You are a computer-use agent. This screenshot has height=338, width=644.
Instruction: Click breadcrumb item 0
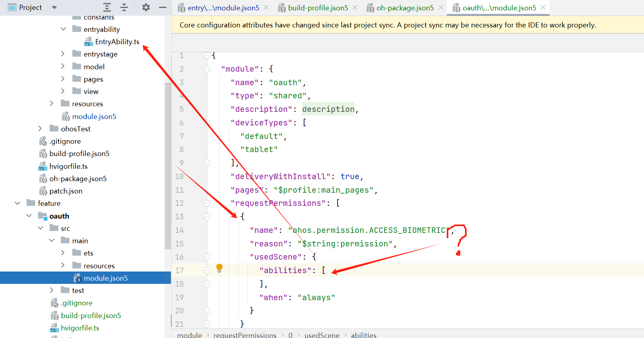290,335
